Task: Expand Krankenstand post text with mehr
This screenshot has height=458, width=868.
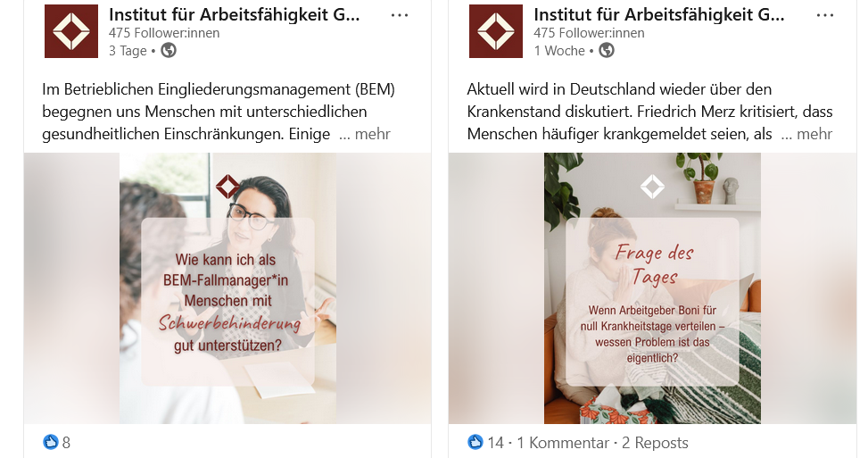Action: click(806, 134)
